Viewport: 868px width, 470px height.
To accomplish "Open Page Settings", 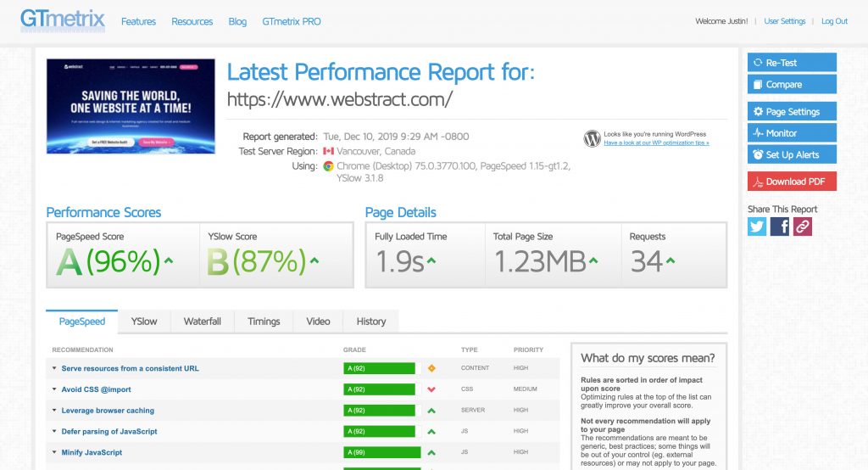I will tap(792, 111).
